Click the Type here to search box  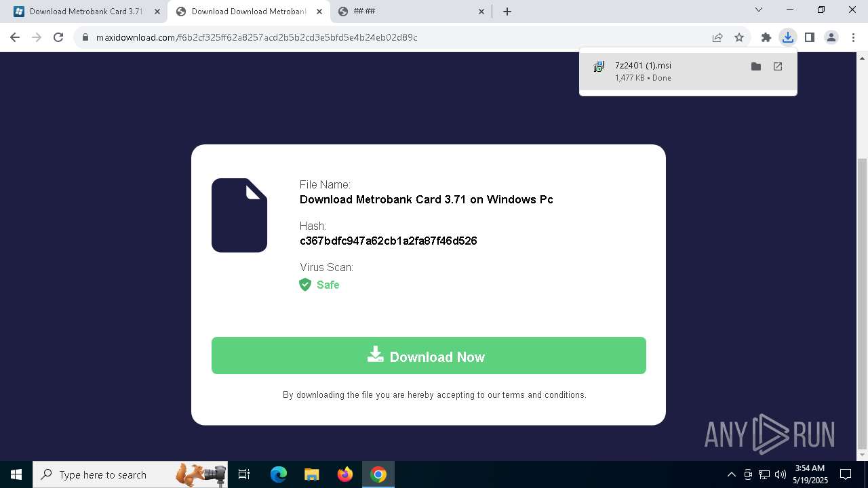pos(130,474)
